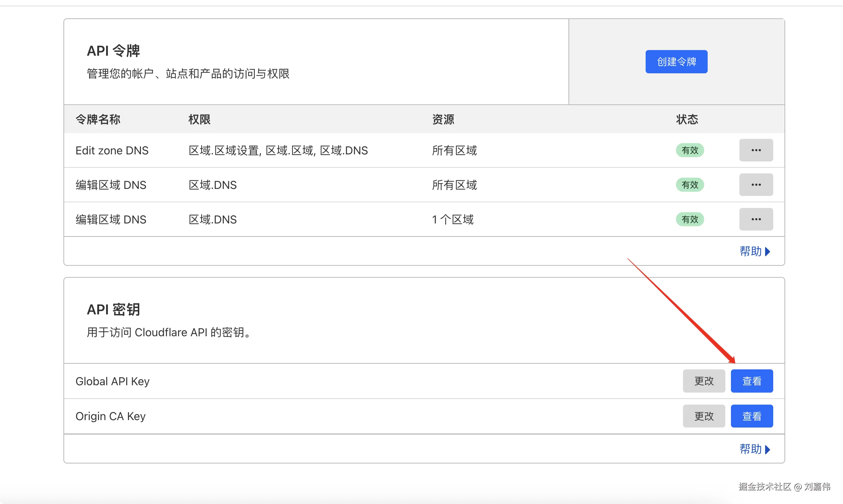Click 更改 for the Global API Key
Screen dimensions: 843x504
tap(703, 381)
